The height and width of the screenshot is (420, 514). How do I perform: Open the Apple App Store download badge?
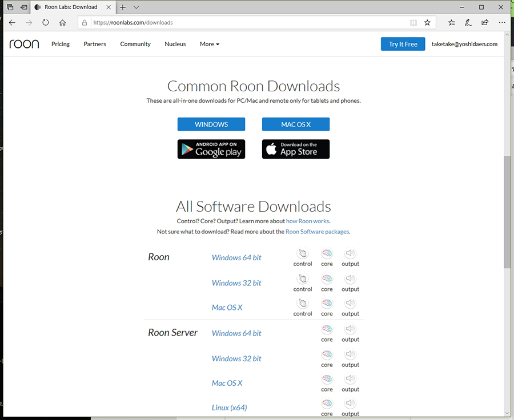(296, 149)
